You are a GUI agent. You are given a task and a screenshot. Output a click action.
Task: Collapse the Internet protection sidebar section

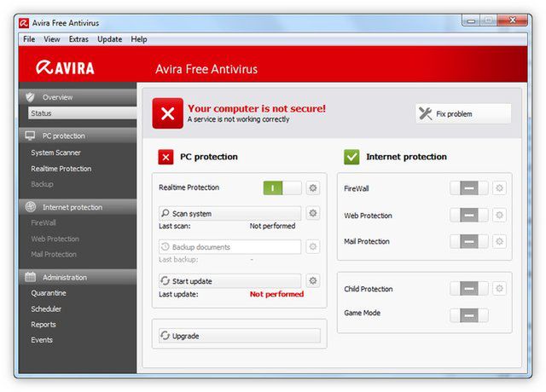click(78, 207)
